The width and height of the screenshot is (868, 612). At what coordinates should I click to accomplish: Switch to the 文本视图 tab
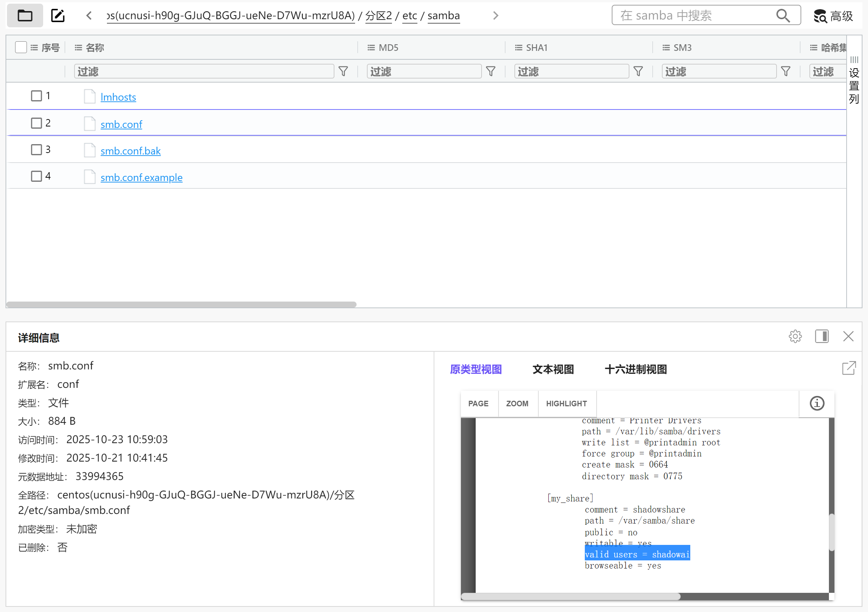(553, 369)
